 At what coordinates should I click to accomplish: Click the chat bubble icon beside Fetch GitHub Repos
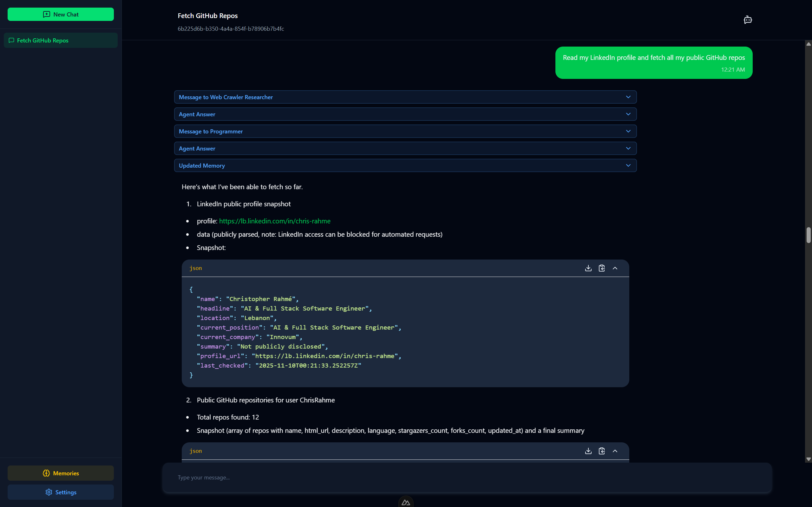coord(11,40)
